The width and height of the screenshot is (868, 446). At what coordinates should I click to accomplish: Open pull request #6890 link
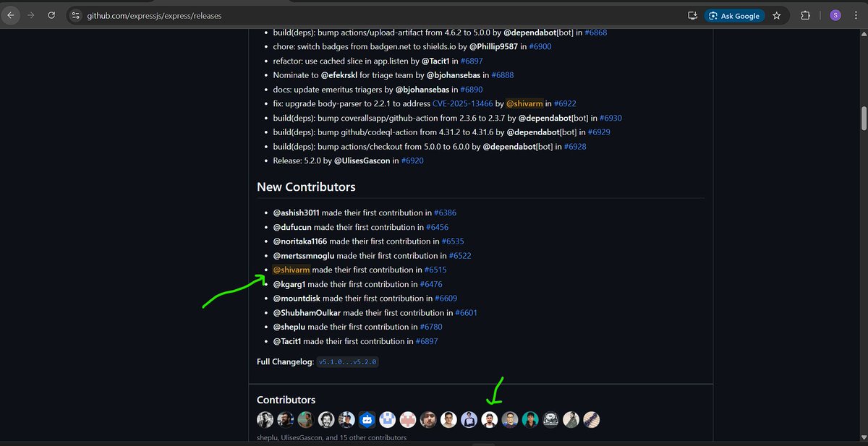tap(472, 89)
